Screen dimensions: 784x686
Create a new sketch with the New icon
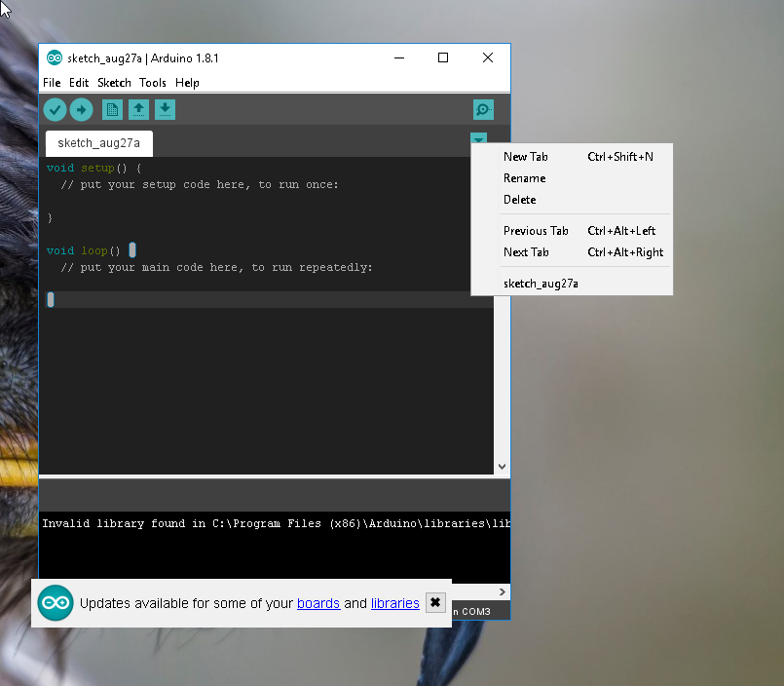pyautogui.click(x=113, y=109)
